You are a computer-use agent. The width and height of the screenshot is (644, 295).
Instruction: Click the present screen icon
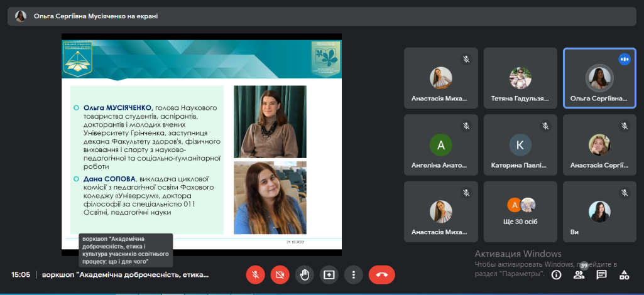329,274
